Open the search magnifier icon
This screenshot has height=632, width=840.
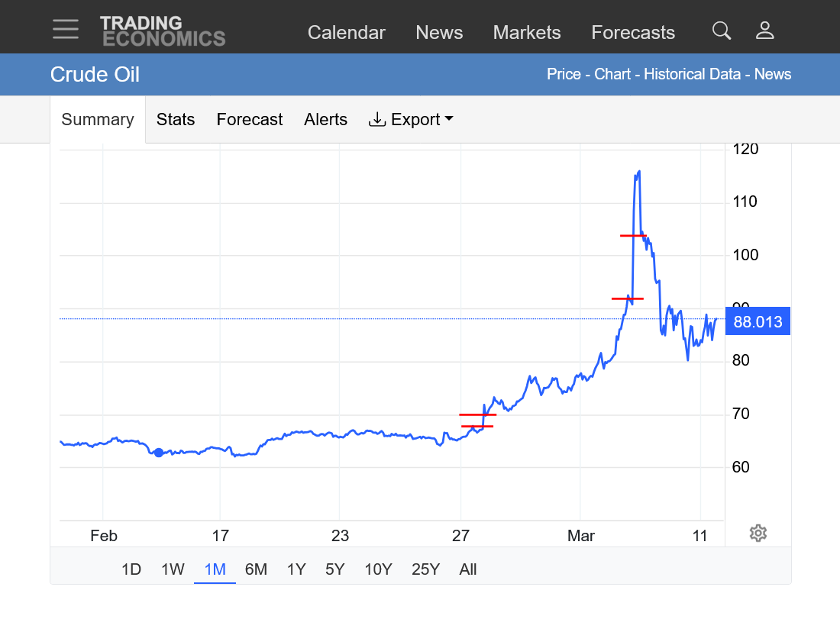point(721,31)
